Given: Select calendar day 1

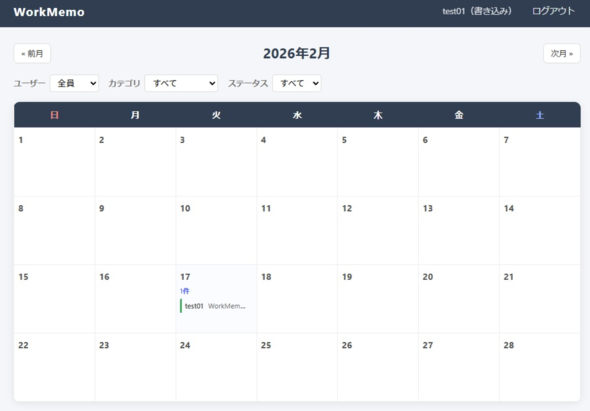Looking at the screenshot, I should (54, 162).
